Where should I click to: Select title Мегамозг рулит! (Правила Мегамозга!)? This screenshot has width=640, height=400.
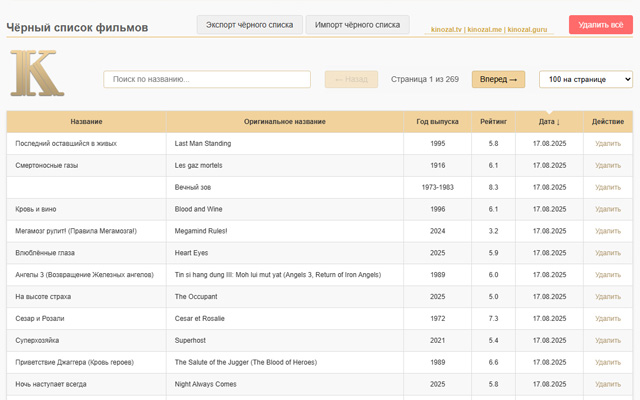point(76,231)
